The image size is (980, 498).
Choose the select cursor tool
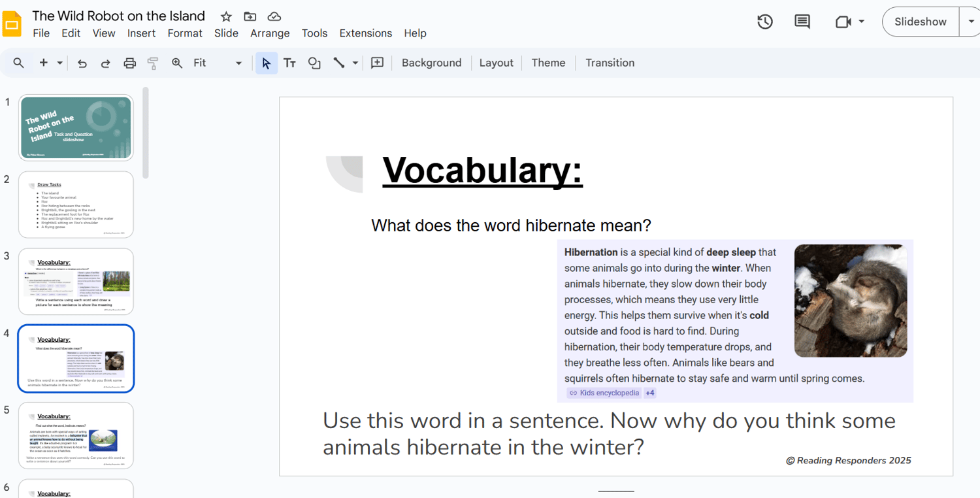[x=266, y=63]
